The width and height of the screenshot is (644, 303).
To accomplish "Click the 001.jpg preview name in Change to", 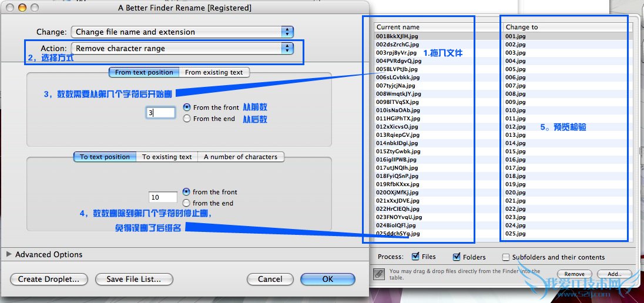I will coord(515,36).
